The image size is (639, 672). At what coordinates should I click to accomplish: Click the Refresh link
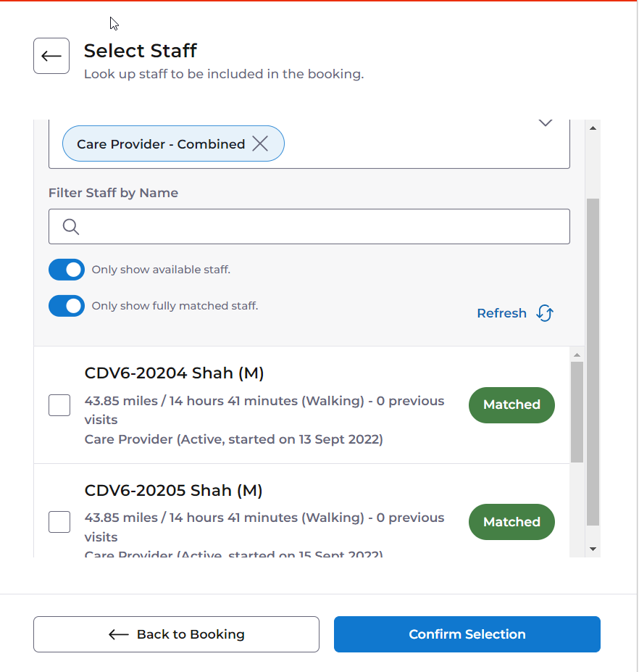point(501,313)
